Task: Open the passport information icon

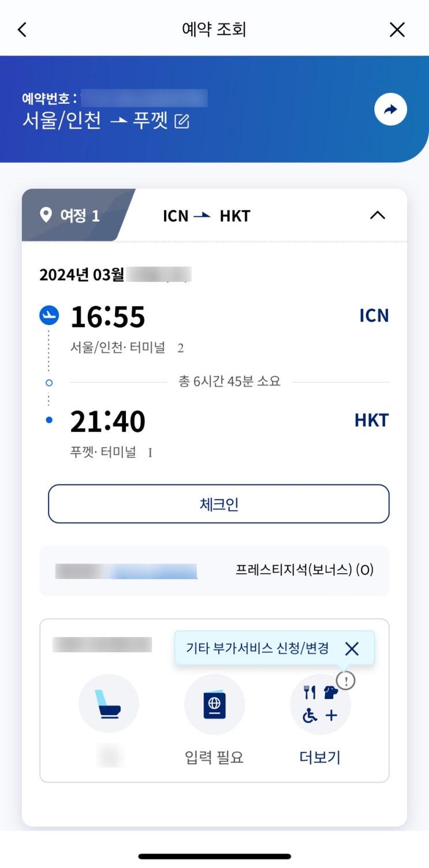Action: click(214, 704)
